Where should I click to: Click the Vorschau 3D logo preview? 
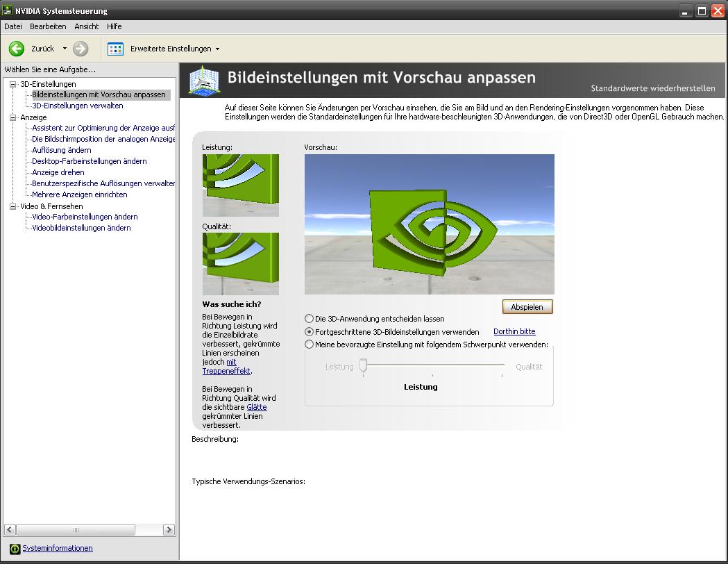point(430,224)
